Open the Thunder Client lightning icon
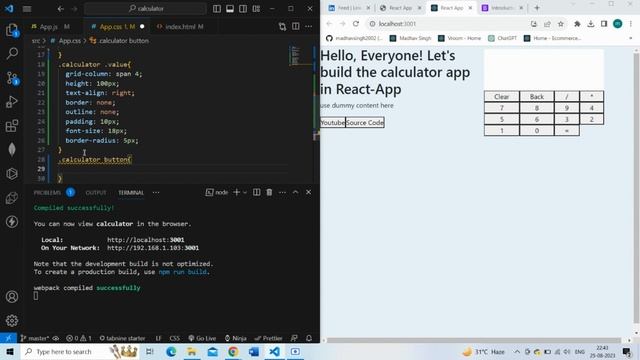The image size is (640, 360). pos(12,222)
